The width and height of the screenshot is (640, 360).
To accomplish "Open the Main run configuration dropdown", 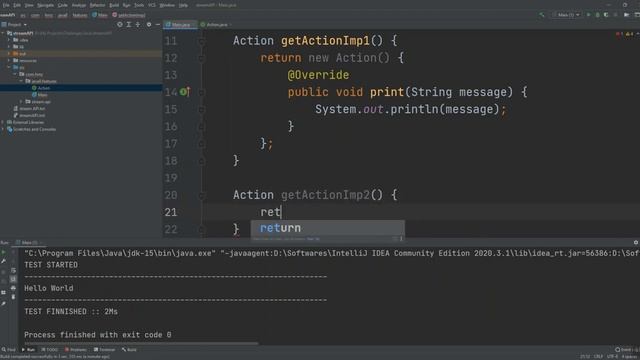I will click(566, 15).
